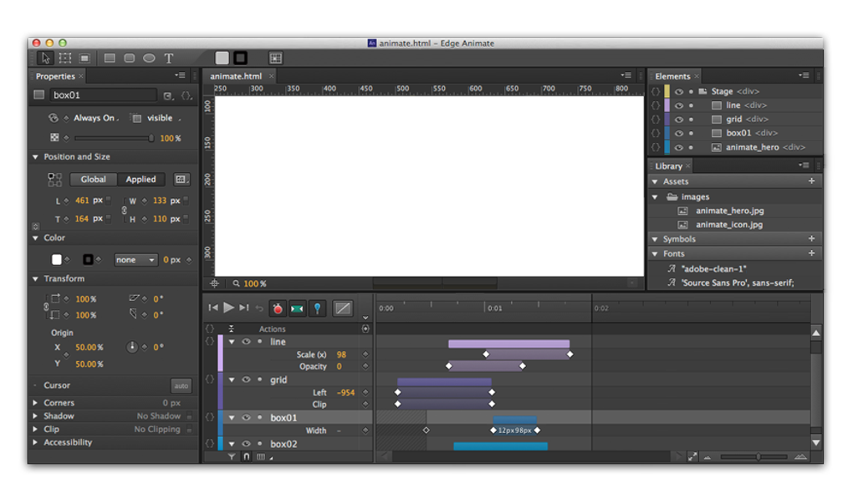Toggle the green Auto-Transition mode button
The image size is (853, 504).
(297, 308)
